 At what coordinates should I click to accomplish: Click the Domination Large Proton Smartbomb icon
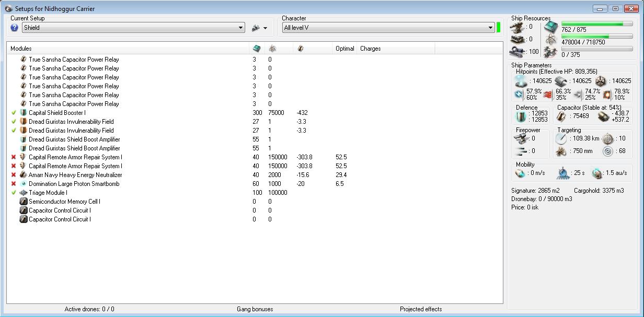pyautogui.click(x=24, y=184)
